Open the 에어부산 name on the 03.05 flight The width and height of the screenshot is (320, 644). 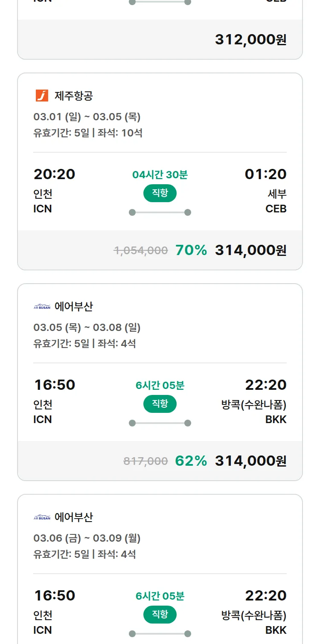click(x=74, y=307)
